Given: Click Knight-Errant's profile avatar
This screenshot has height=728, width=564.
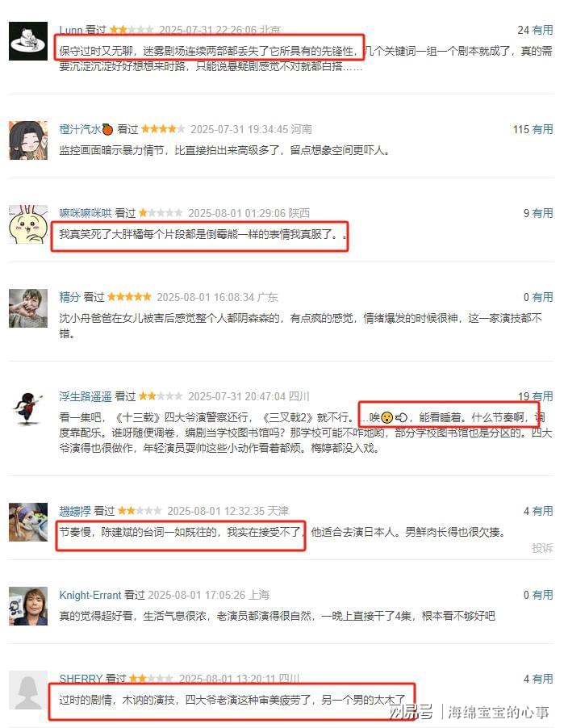Looking at the screenshot, I should 28,606.
